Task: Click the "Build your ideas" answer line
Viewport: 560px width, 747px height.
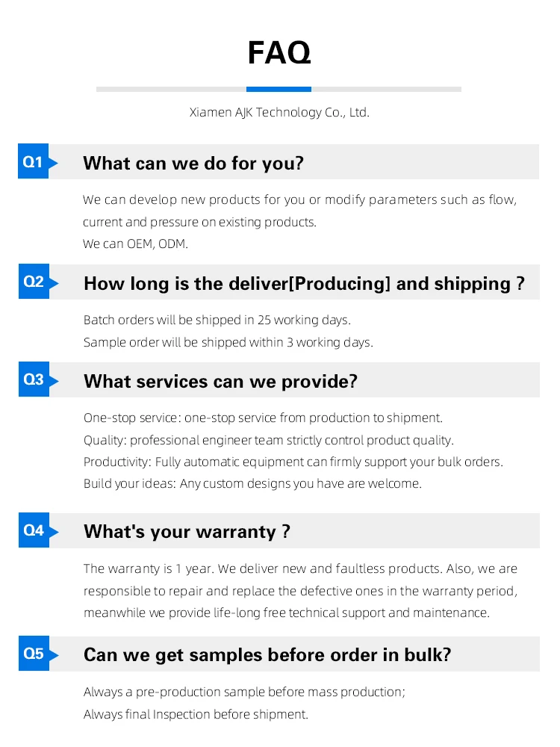Action: click(252, 483)
